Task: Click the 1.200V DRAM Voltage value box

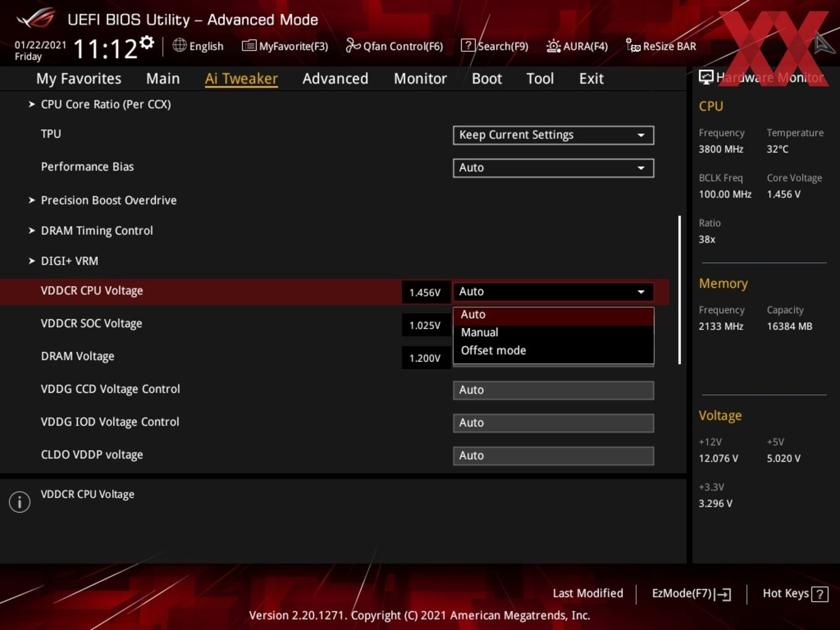Action: [x=426, y=358]
